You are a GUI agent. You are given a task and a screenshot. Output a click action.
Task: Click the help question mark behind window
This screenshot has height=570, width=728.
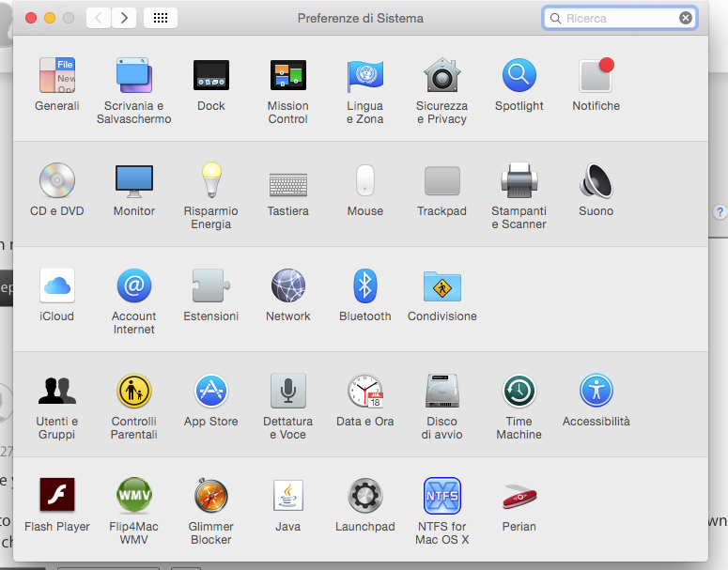(720, 212)
